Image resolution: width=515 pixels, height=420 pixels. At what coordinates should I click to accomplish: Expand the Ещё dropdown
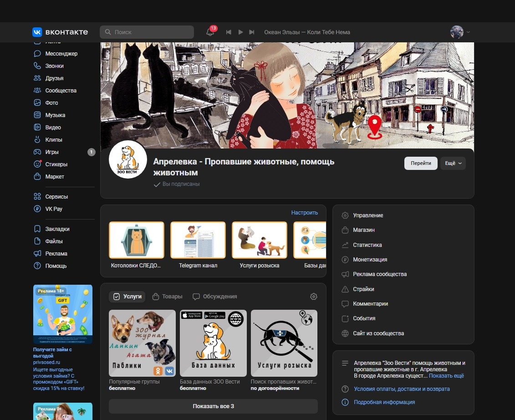(x=453, y=164)
